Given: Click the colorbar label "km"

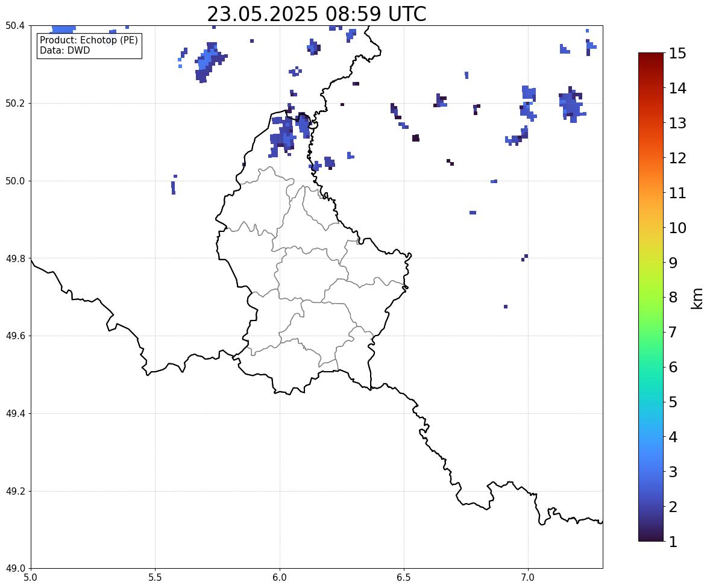Looking at the screenshot, I should 697,298.
